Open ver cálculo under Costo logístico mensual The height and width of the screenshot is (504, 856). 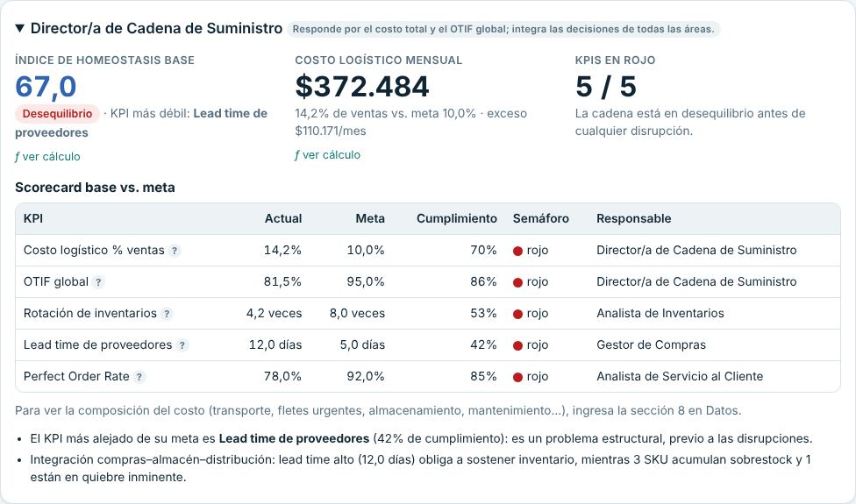coord(327,155)
